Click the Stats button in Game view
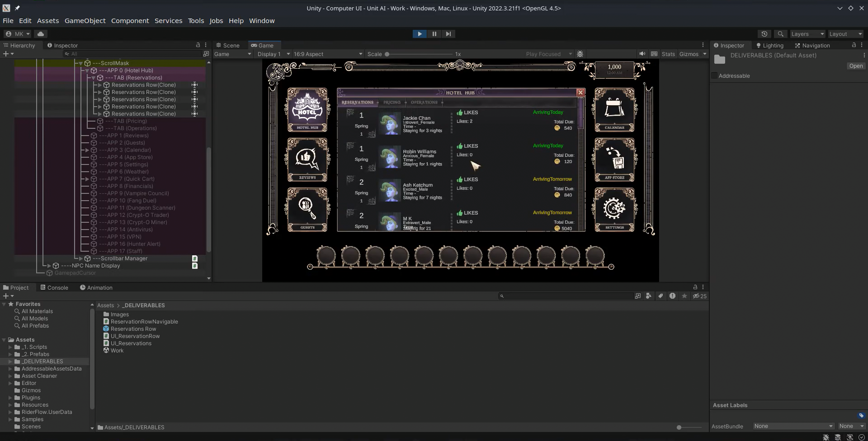 [x=668, y=54]
